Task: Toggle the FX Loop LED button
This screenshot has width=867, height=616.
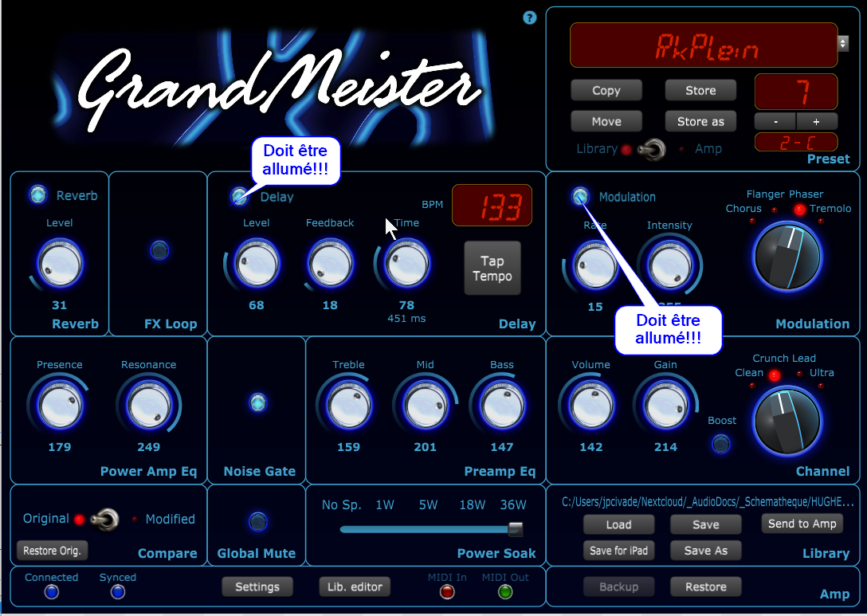Action: (x=159, y=251)
